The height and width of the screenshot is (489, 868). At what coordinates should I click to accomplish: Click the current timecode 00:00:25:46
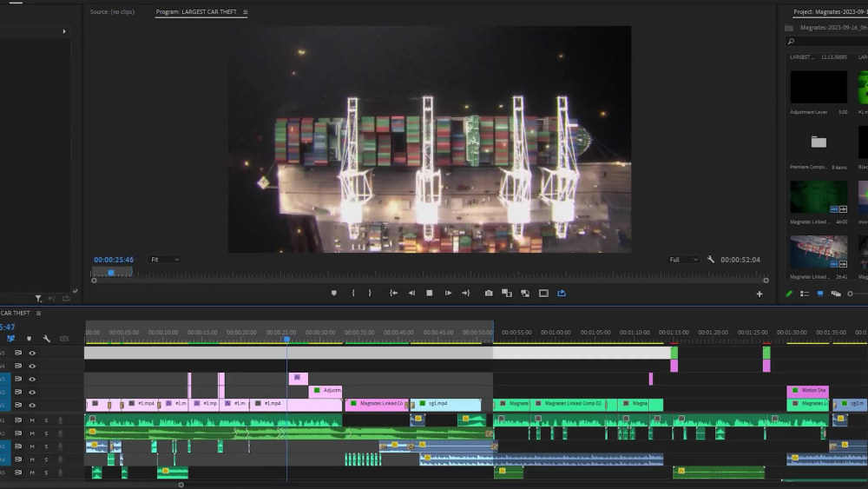tap(114, 259)
